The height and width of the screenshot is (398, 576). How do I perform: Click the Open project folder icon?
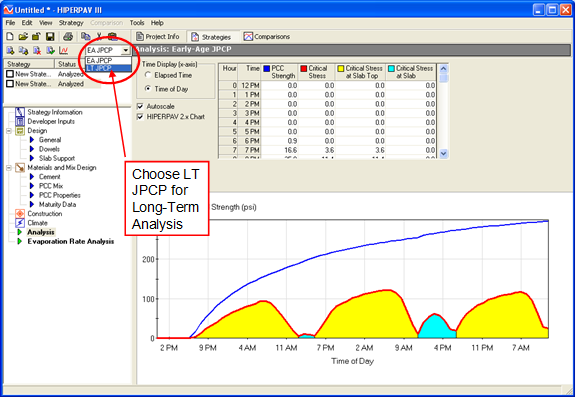(x=23, y=36)
